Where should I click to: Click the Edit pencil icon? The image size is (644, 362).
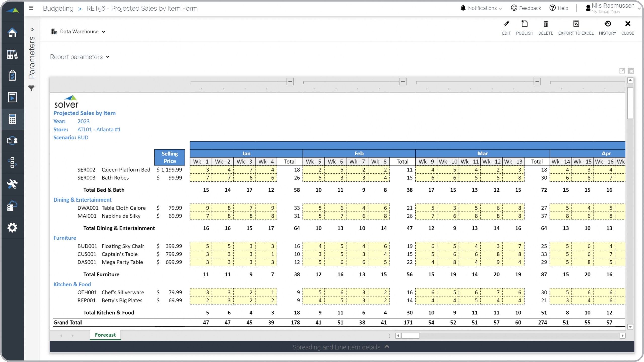(506, 24)
